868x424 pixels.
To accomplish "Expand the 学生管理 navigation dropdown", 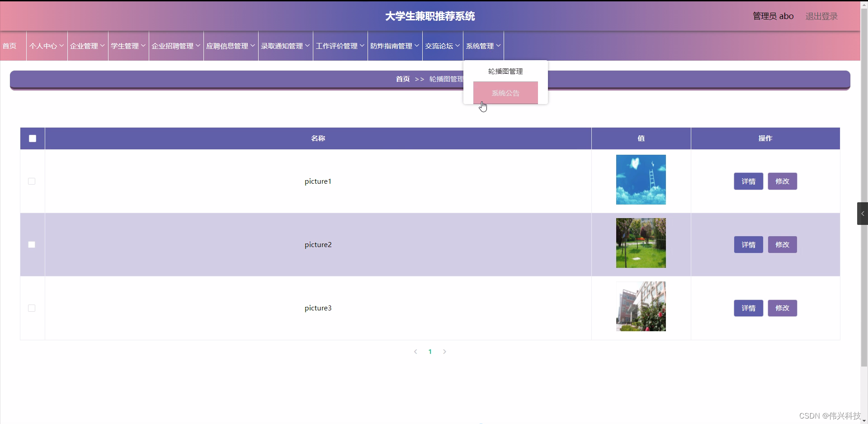I will 128,46.
